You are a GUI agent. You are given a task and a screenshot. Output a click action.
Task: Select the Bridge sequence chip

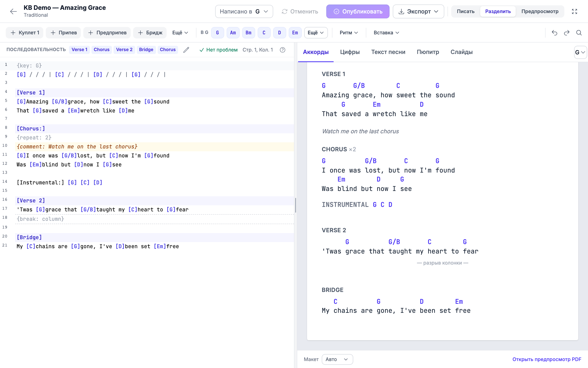pos(146,50)
